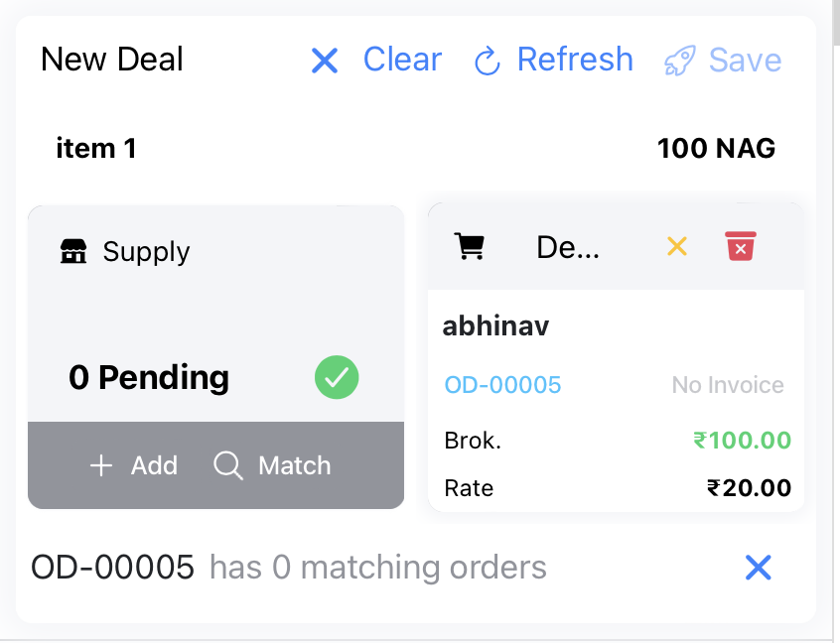The width and height of the screenshot is (840, 643).
Task: Click the Refresh circular arrow icon
Action: [x=486, y=61]
